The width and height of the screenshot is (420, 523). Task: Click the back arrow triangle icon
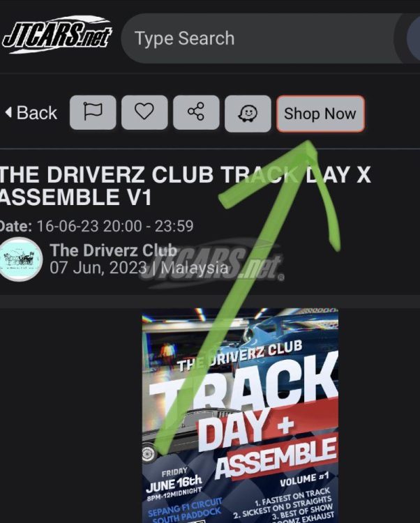[8, 112]
